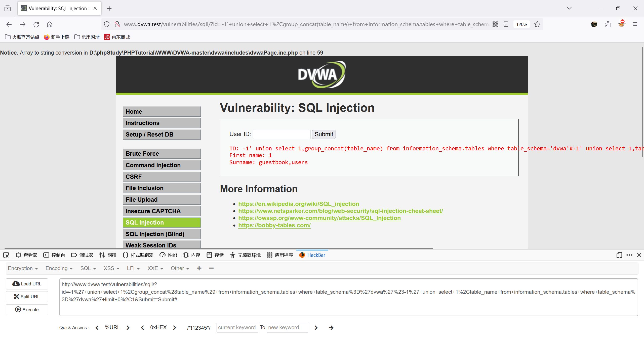Viewport: 644px width, 343px height.
Task: Expand the XSS dropdown in HackBar
Action: (x=111, y=268)
